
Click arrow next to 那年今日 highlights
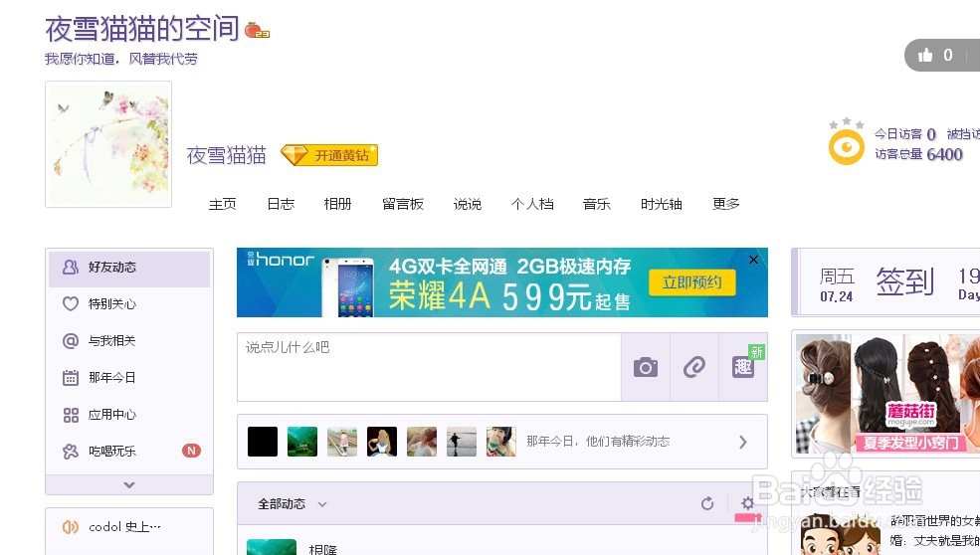[x=743, y=442]
